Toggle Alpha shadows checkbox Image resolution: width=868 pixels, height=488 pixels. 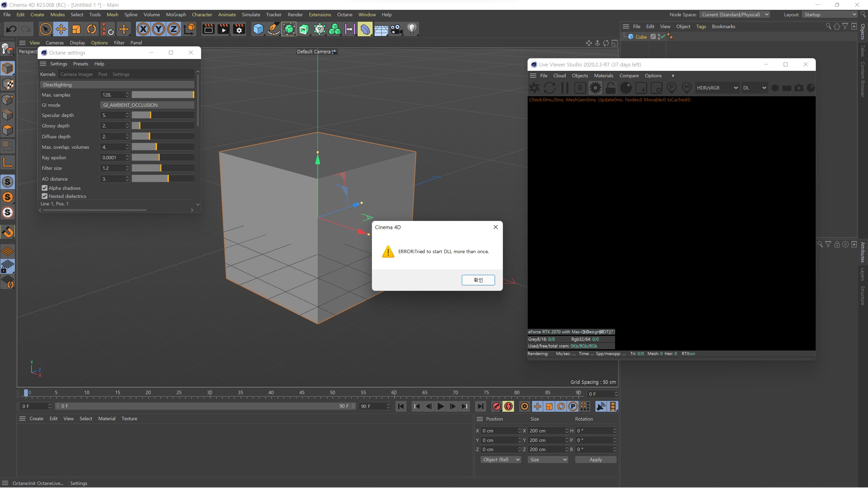click(x=44, y=188)
